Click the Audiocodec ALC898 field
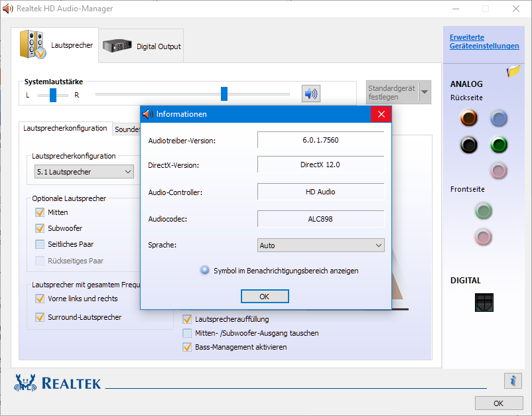The height and width of the screenshot is (416, 532). [320, 219]
